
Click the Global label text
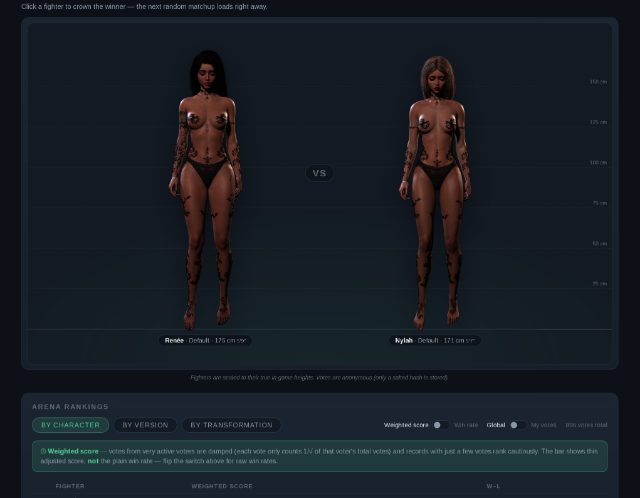[x=496, y=425]
